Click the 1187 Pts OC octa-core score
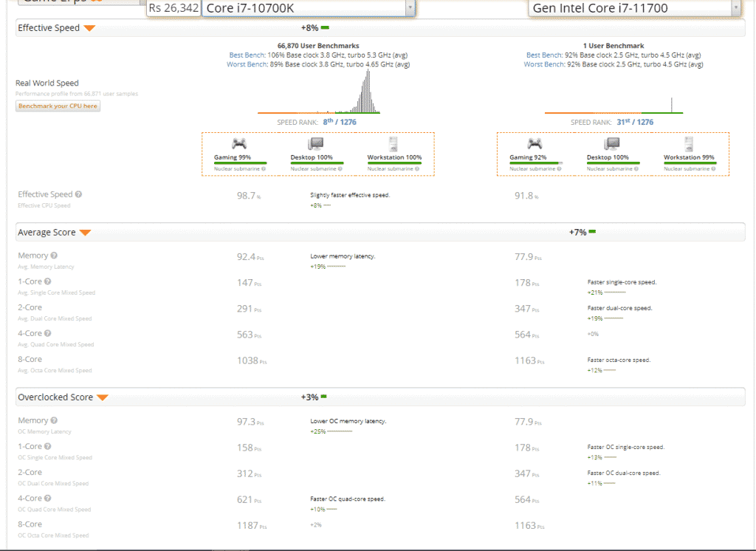Viewport: 756px width, 551px height. coord(252,526)
